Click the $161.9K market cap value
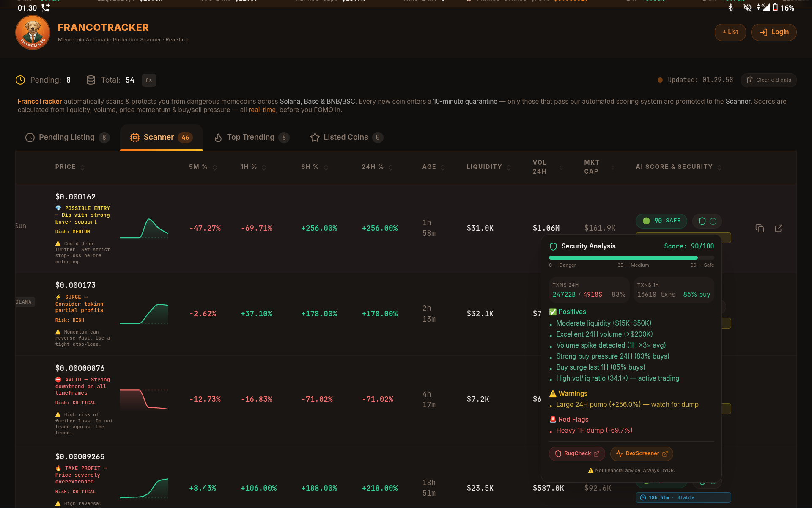The image size is (812, 508). (x=600, y=229)
